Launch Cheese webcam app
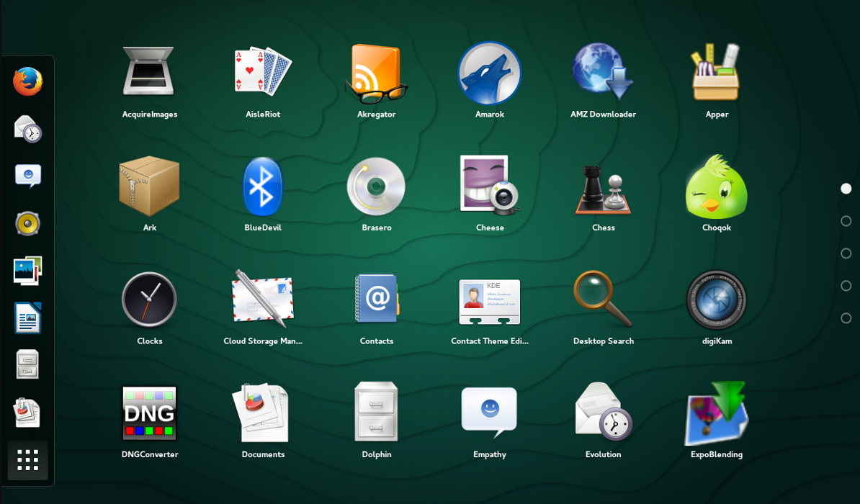Screen dimensions: 860x504 490,185
